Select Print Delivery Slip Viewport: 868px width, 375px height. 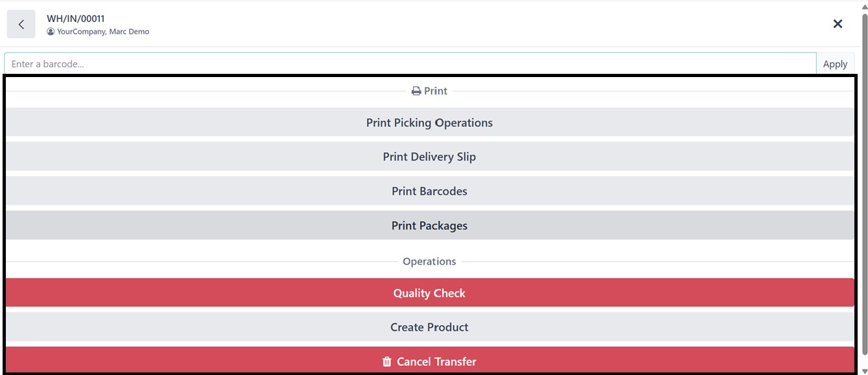tap(429, 157)
